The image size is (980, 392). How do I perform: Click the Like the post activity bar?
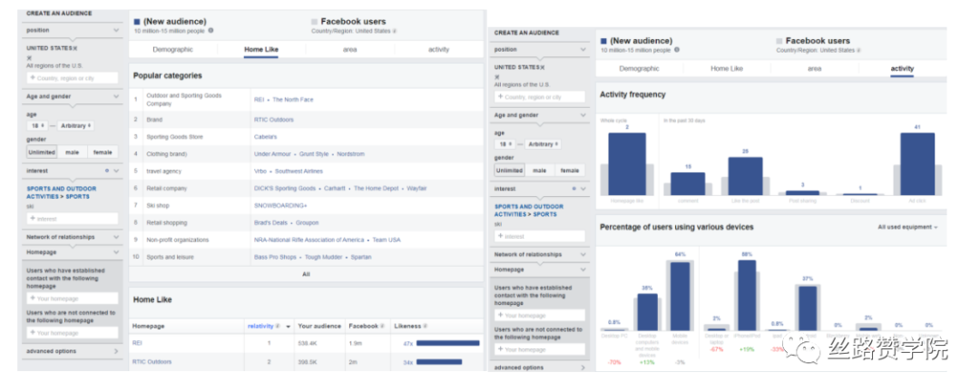(745, 176)
